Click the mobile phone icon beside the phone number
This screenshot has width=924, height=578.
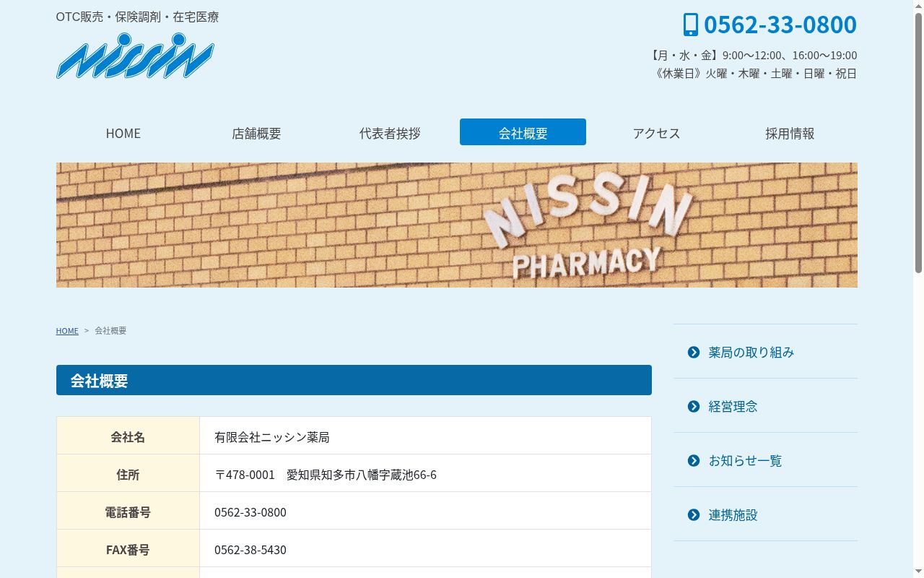pos(691,25)
